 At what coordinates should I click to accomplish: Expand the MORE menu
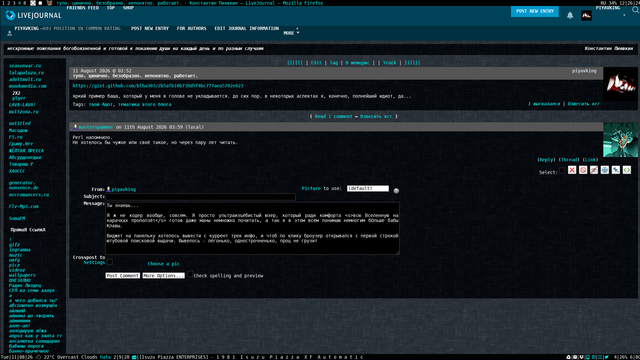[x=291, y=33]
